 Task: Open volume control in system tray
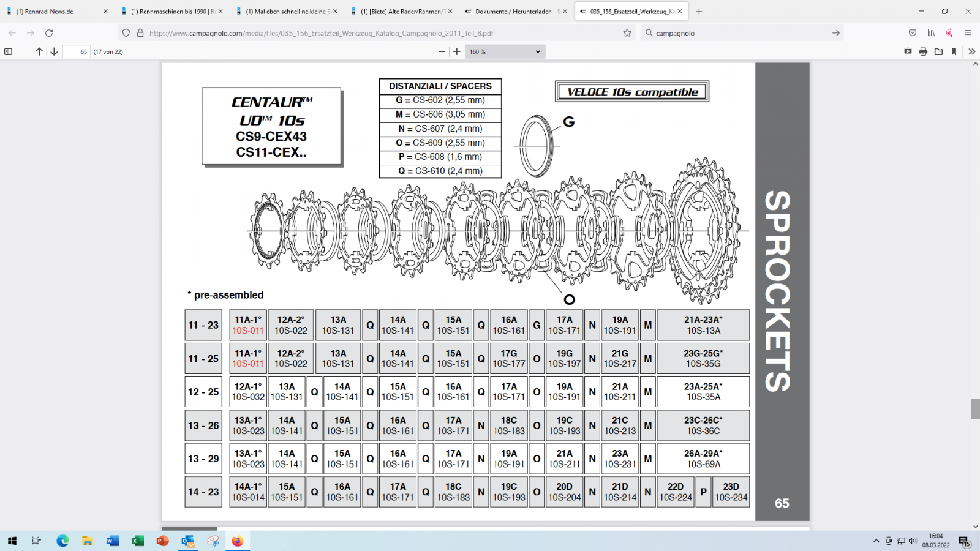click(x=913, y=541)
